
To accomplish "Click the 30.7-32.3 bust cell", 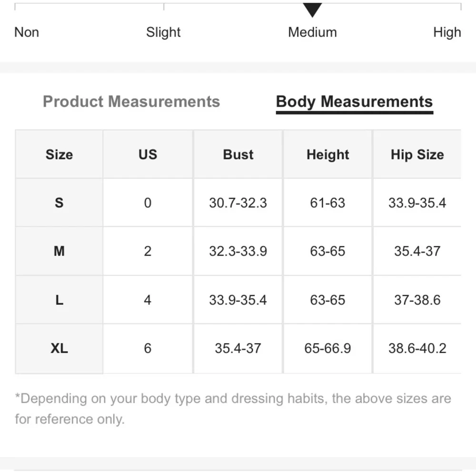I will pos(238,202).
